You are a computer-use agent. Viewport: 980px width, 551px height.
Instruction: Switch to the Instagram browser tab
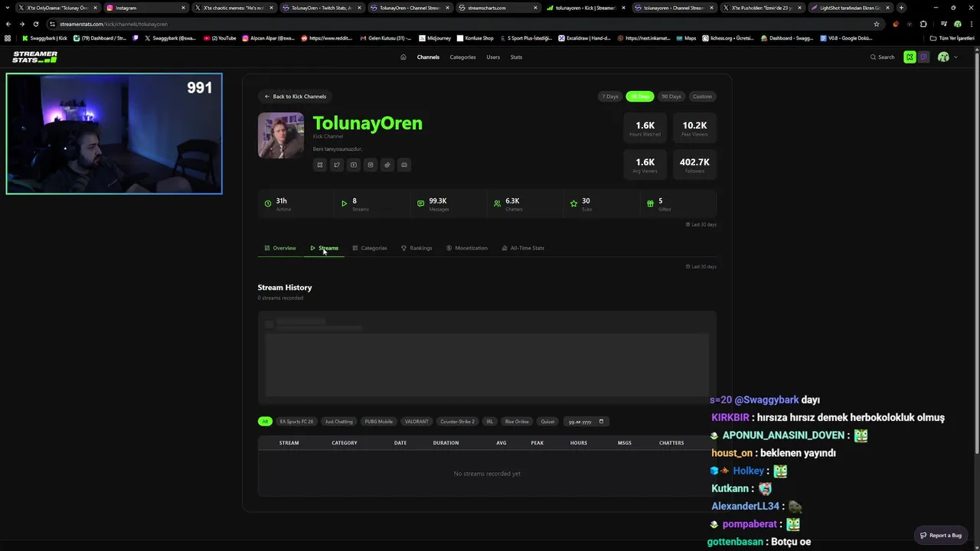145,8
